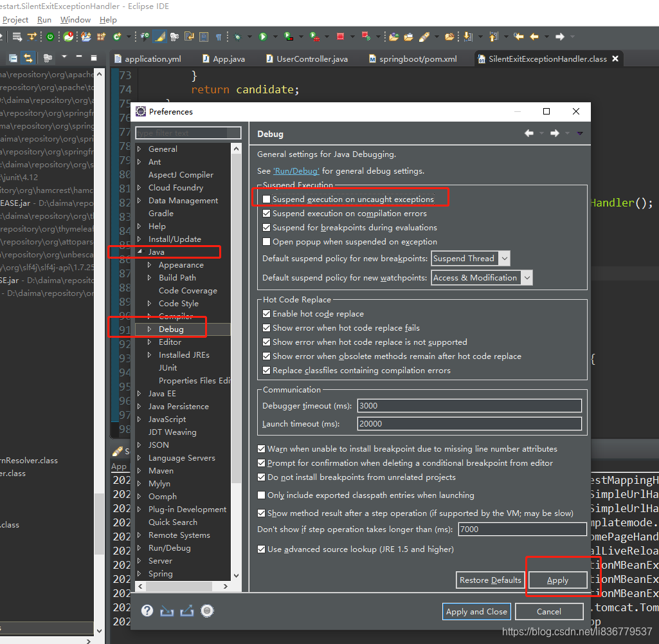Click the Run Last Tool external tools icon
This screenshot has width=659, height=644.
(x=314, y=37)
